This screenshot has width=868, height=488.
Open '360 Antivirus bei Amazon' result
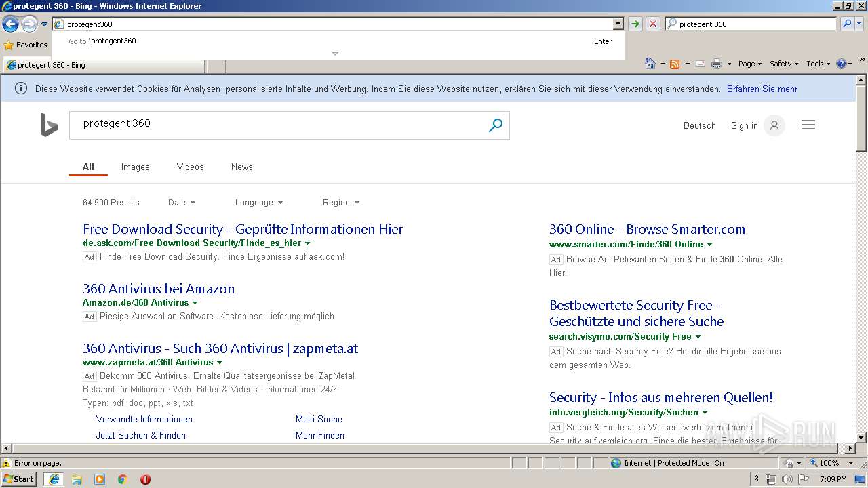pos(159,289)
